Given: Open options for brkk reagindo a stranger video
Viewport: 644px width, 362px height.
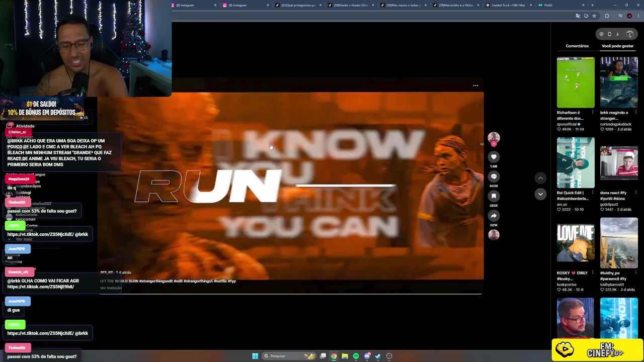Looking at the screenshot, I should click(x=635, y=113).
